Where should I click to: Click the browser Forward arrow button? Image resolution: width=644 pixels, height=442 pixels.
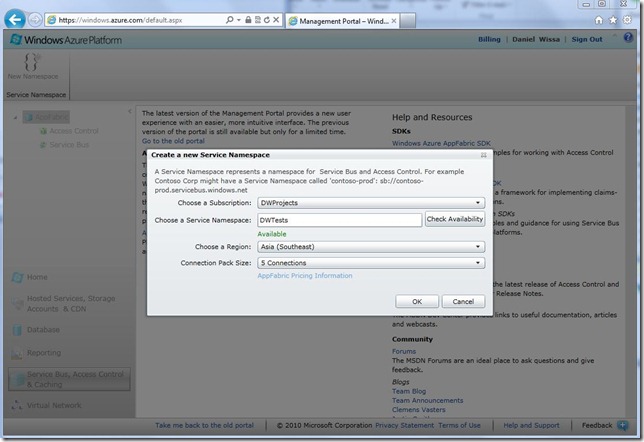point(35,20)
